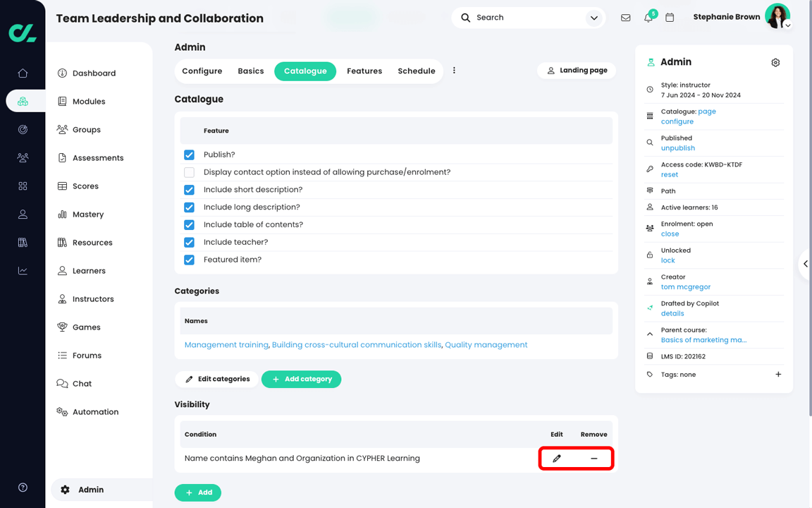Click the pencil edit icon for visibility condition
Viewport: 812px width, 508px height.
(x=557, y=458)
